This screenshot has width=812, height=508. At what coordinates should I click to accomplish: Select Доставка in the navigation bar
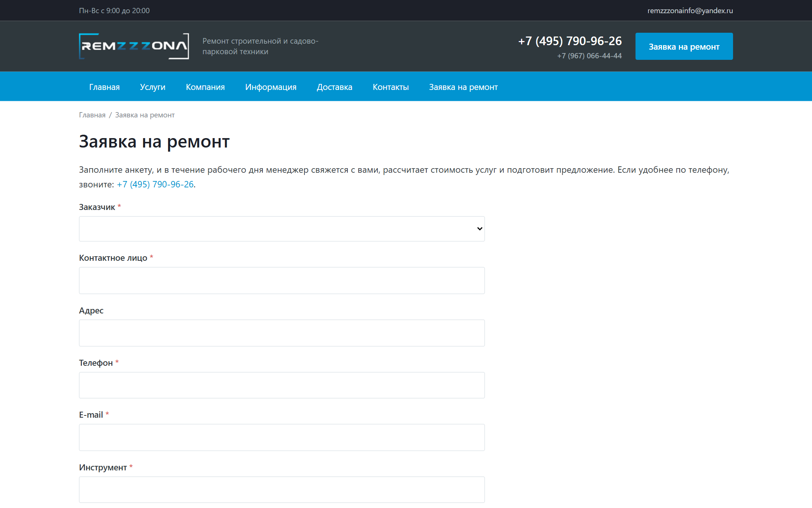coord(335,87)
